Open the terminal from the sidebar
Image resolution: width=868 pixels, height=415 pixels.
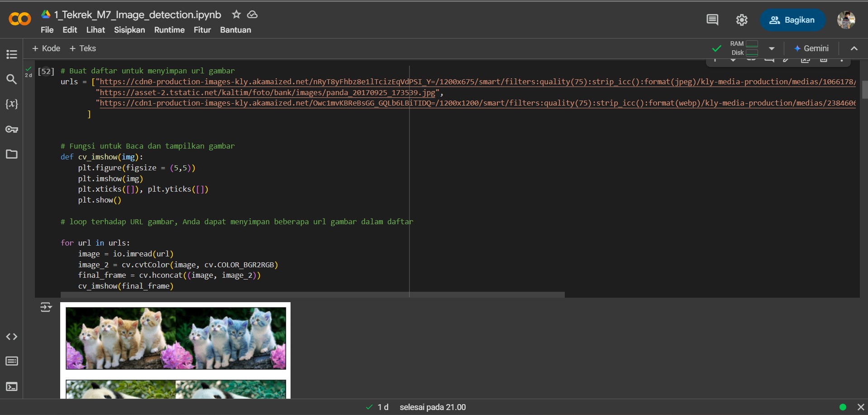[x=11, y=386]
